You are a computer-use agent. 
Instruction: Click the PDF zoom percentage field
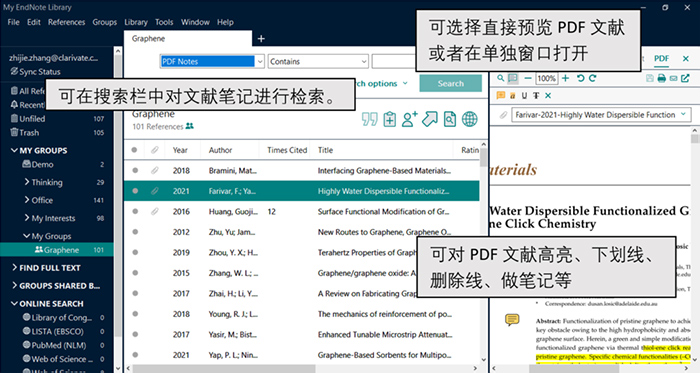point(546,79)
